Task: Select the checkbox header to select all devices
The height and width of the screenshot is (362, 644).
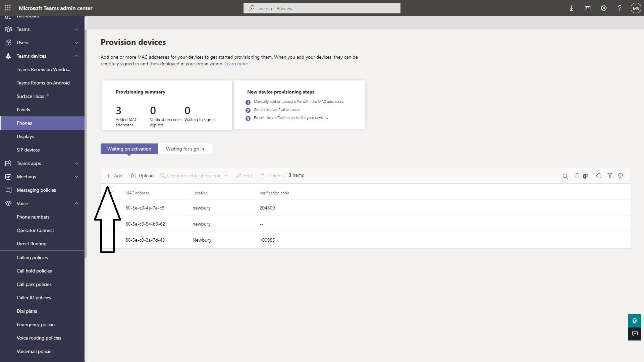Action: [112, 193]
